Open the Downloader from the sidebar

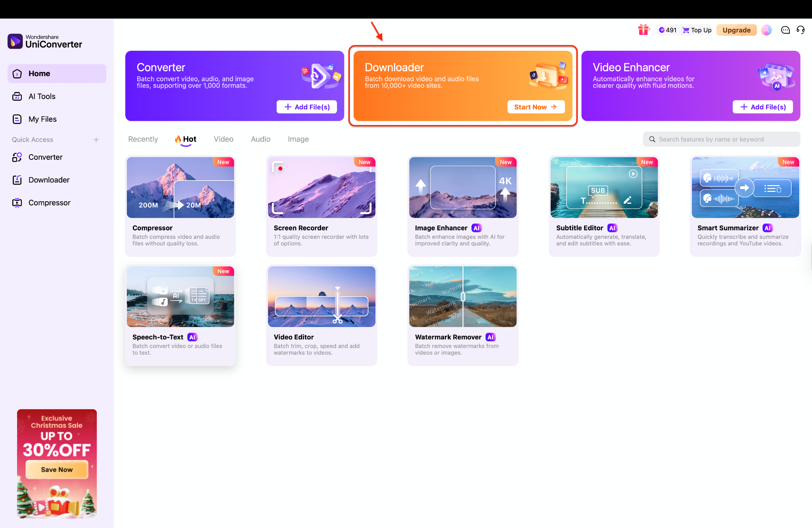point(49,180)
